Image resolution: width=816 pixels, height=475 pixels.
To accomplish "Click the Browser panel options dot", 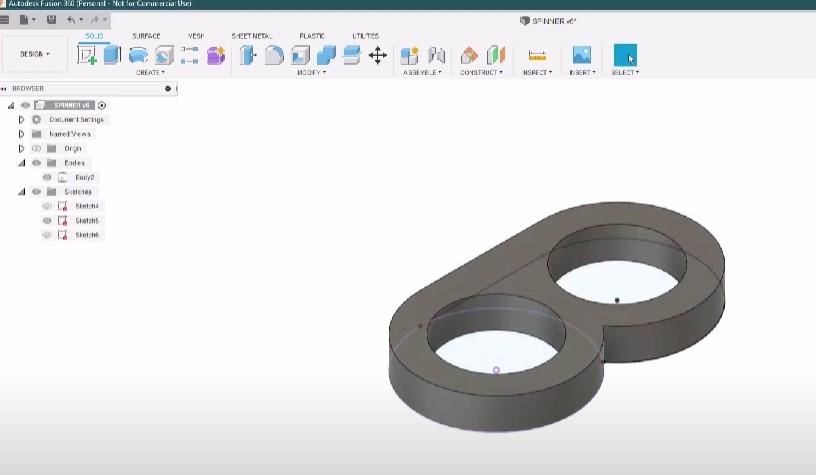I will (168, 88).
